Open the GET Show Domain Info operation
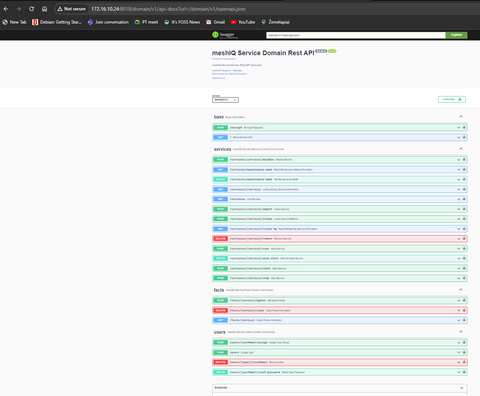This screenshot has height=396, width=480. [340, 137]
